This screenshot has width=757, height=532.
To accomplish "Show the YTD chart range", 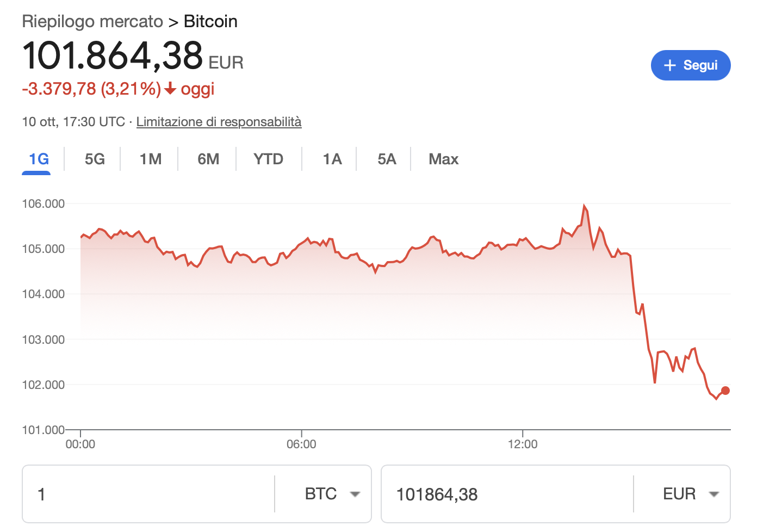I will tap(268, 159).
